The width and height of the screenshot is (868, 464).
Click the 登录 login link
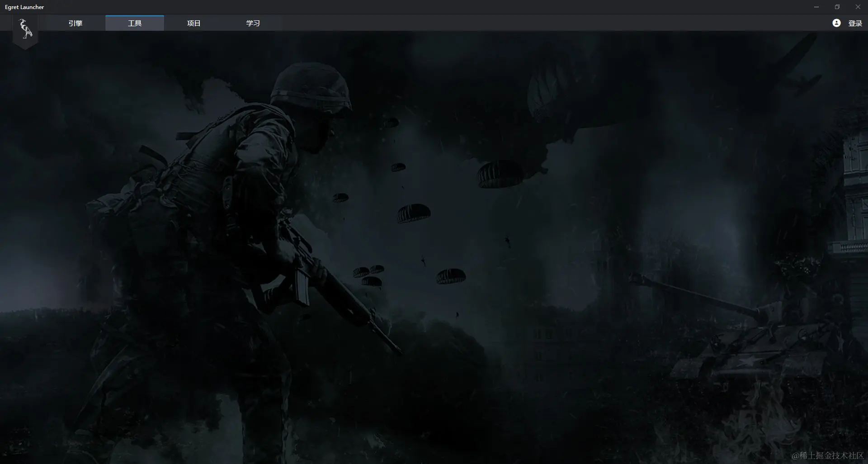coord(855,23)
